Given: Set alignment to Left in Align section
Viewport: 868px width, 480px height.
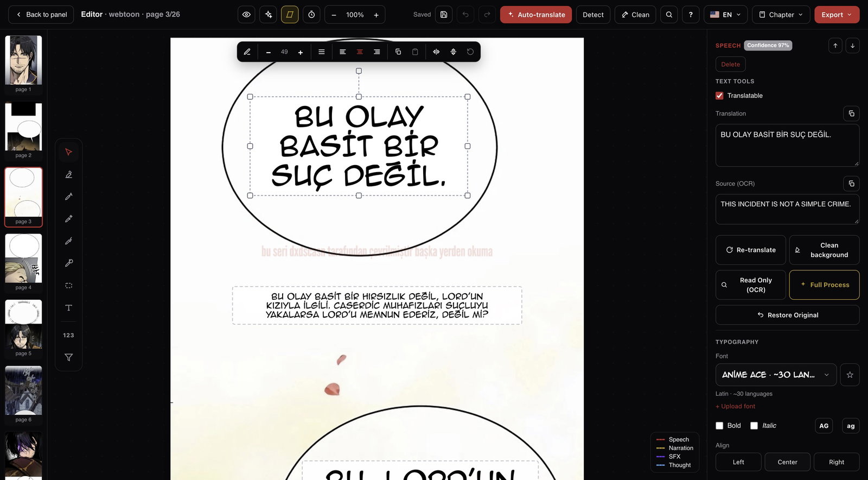Looking at the screenshot, I should (x=738, y=462).
